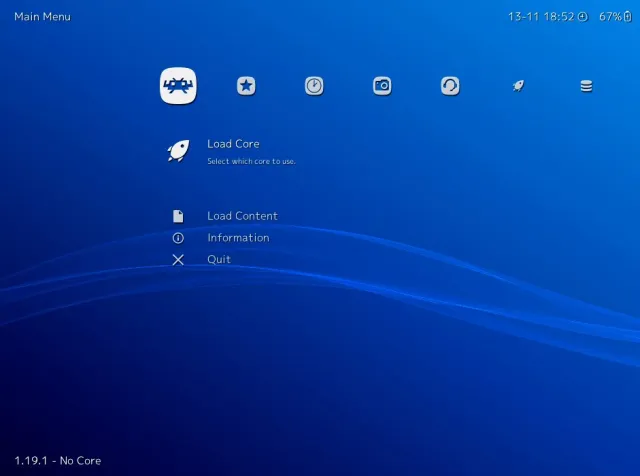Open the Images camera tab
Viewport: 640px width, 476px height.
click(382, 86)
